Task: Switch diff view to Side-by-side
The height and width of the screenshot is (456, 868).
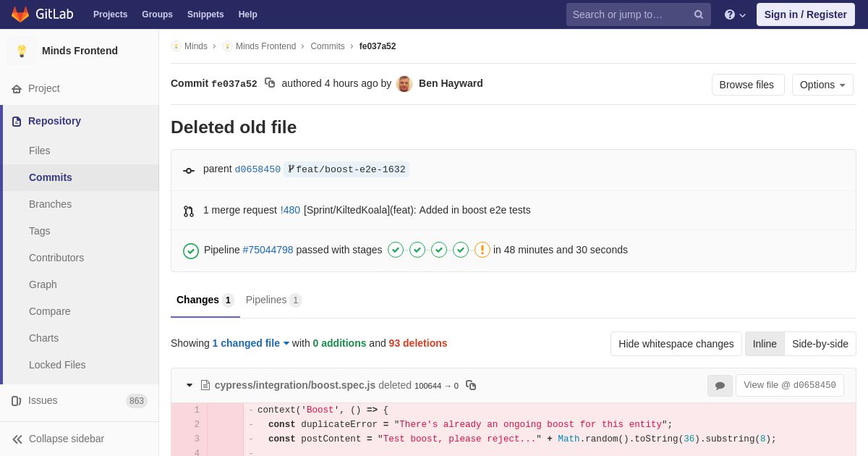Action: [x=820, y=344]
